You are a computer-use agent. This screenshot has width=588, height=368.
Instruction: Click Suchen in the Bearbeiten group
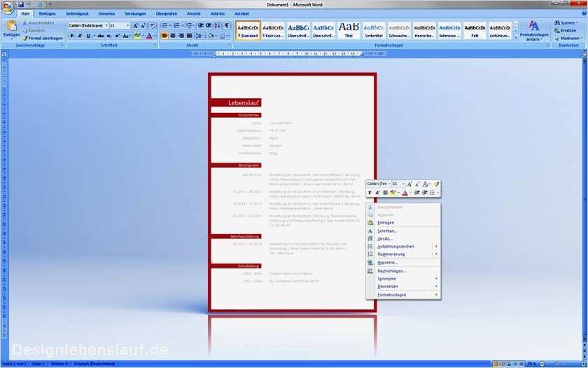[565, 23]
